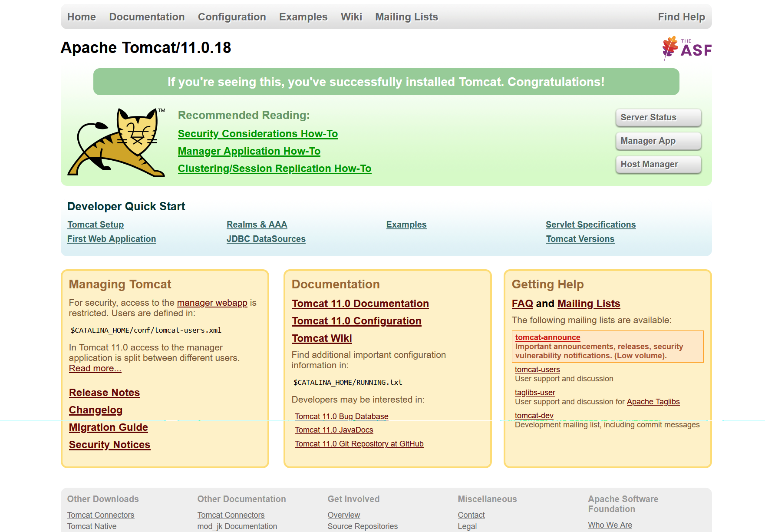The width and height of the screenshot is (765, 532).
Task: Click the Host Manager button
Action: 658,164
